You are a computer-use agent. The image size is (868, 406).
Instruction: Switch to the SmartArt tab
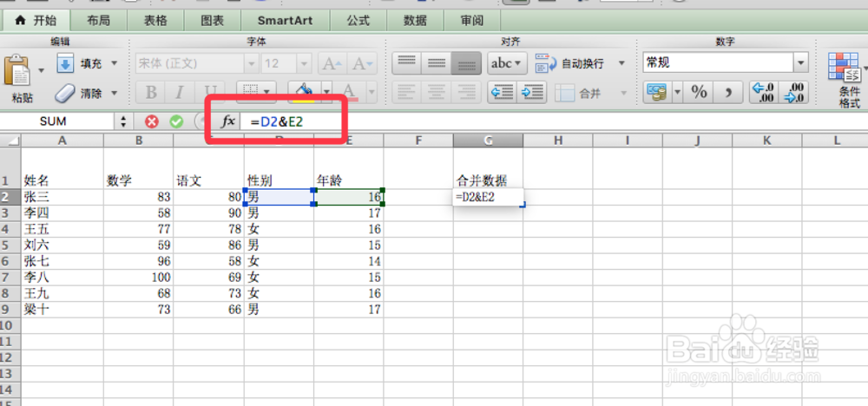pos(285,21)
